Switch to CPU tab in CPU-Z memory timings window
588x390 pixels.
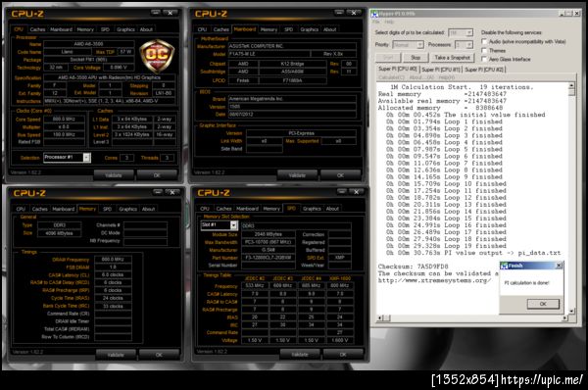click(x=21, y=209)
